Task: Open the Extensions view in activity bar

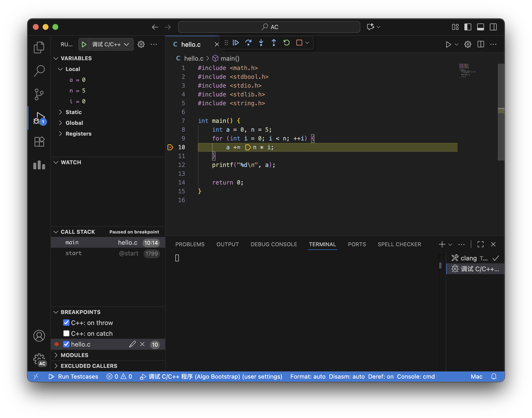Action: click(39, 142)
